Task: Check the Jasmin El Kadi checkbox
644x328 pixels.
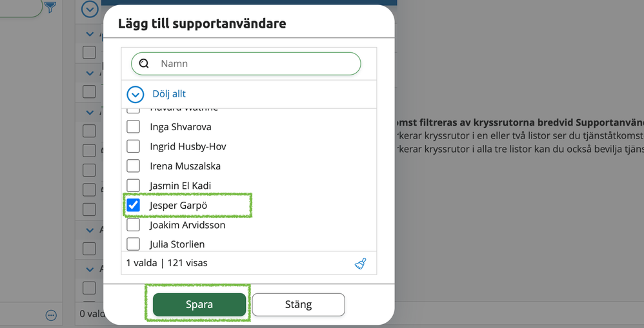Action: pos(133,186)
